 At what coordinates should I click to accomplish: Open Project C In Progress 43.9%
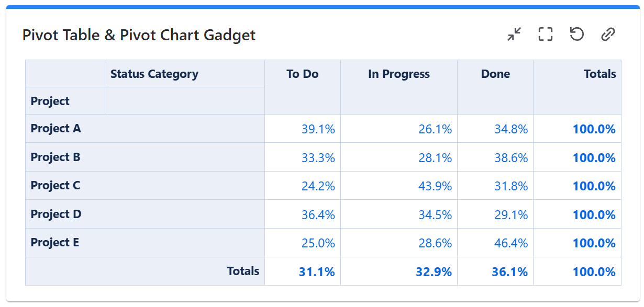(435, 186)
